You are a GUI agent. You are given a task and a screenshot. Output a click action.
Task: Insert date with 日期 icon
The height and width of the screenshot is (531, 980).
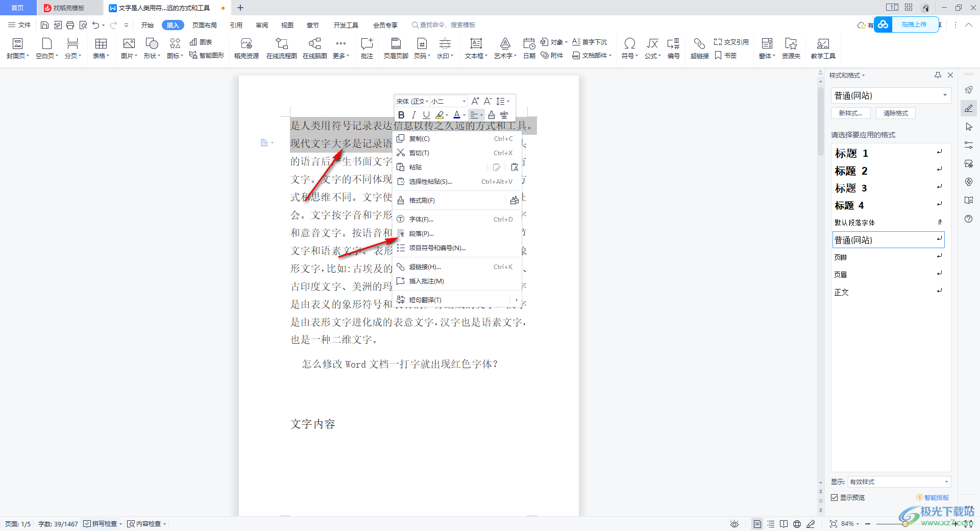point(529,48)
